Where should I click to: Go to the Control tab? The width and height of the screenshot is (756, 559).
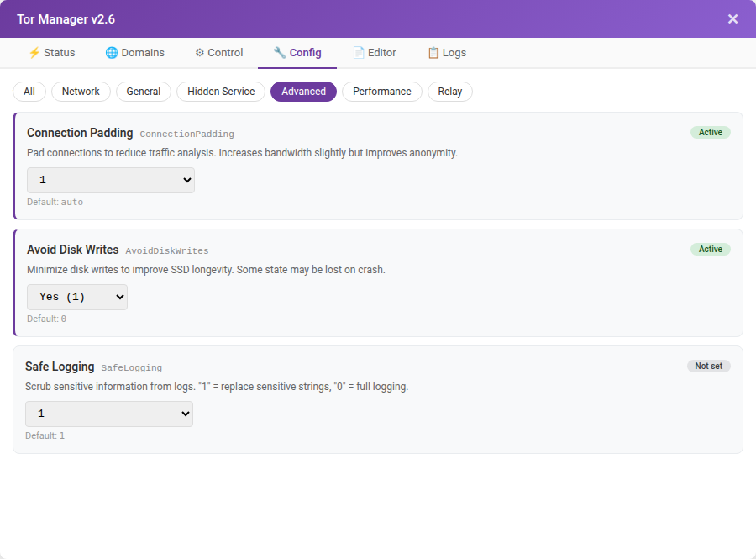[219, 53]
